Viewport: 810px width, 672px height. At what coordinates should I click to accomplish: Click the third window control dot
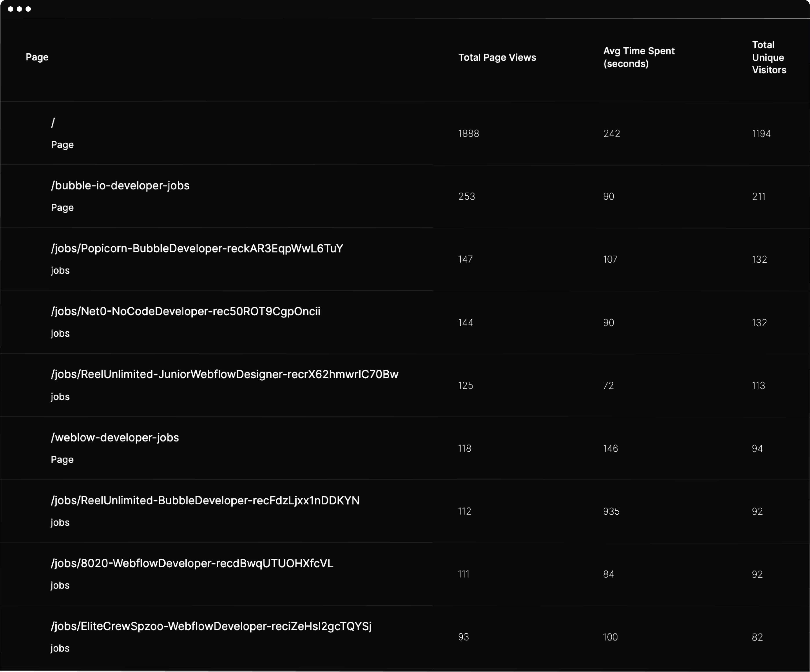click(28, 9)
